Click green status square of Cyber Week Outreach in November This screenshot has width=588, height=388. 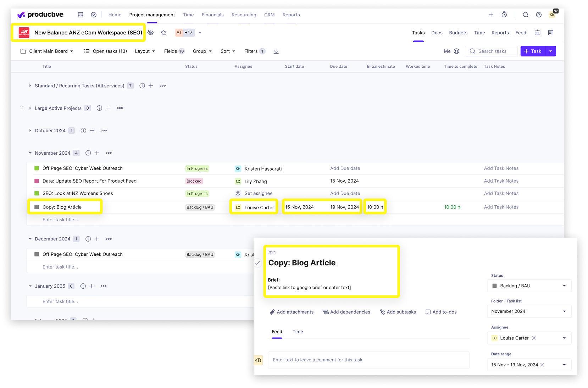[37, 168]
